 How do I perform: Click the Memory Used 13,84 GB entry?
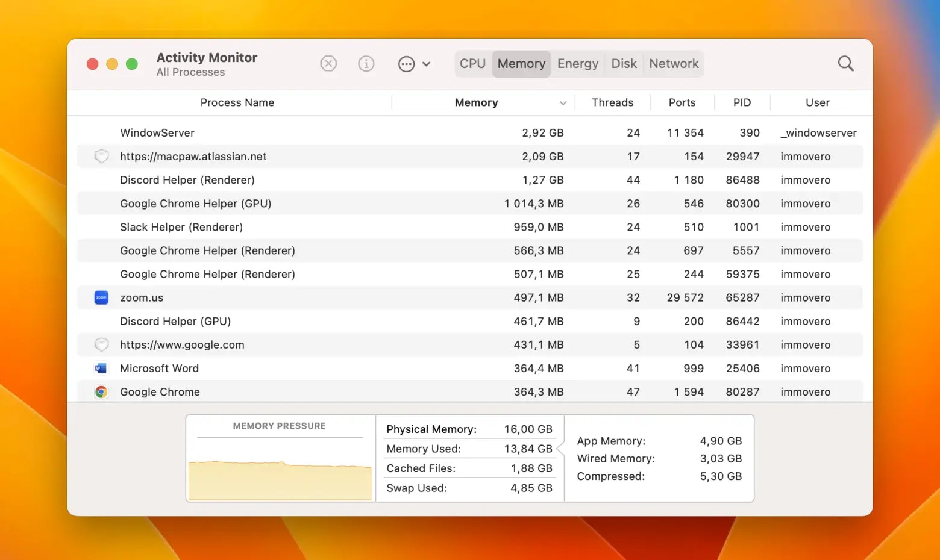coord(469,449)
